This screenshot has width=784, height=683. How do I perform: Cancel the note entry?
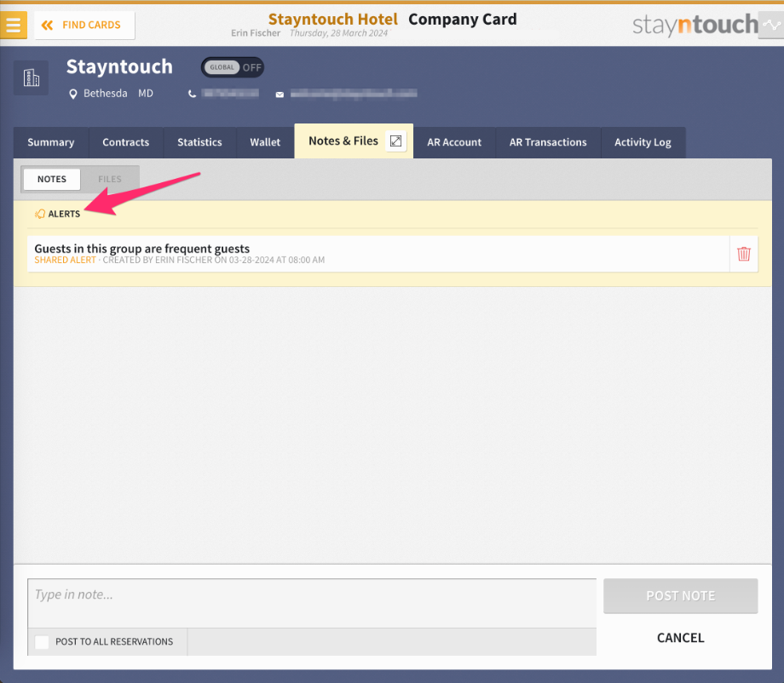[x=681, y=638]
